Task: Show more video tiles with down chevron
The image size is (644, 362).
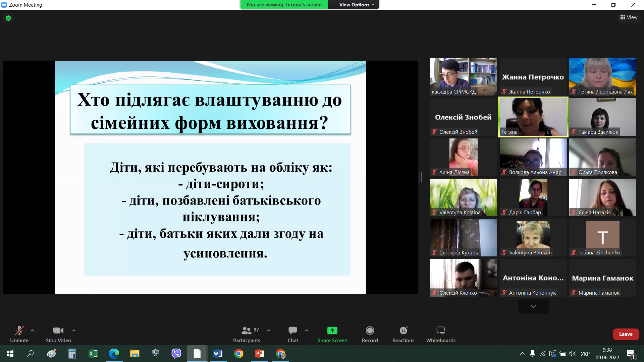Action: click(x=533, y=306)
